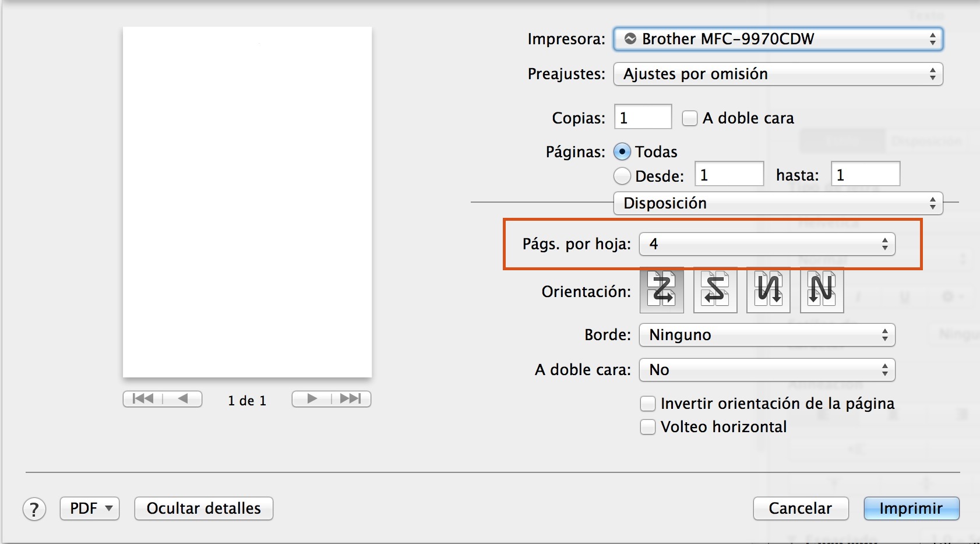Open the Impresora Brother MFC-9970CDW dropdown
The image size is (980, 544).
coord(778,39)
